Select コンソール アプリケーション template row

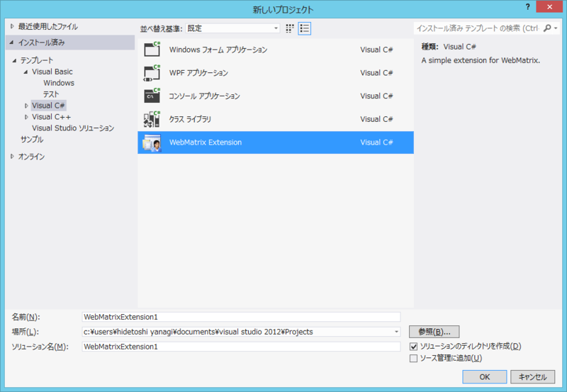[276, 96]
